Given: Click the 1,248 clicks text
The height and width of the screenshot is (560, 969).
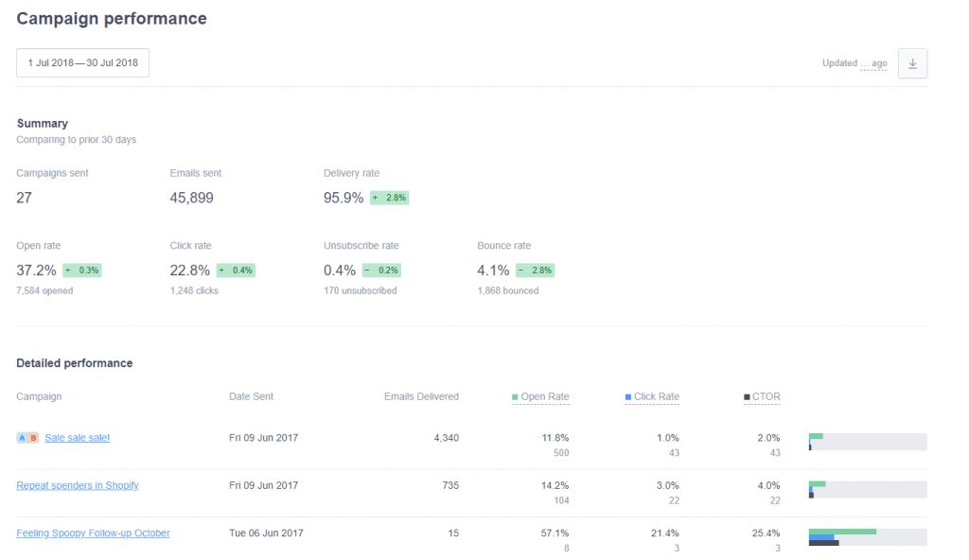Looking at the screenshot, I should [194, 290].
